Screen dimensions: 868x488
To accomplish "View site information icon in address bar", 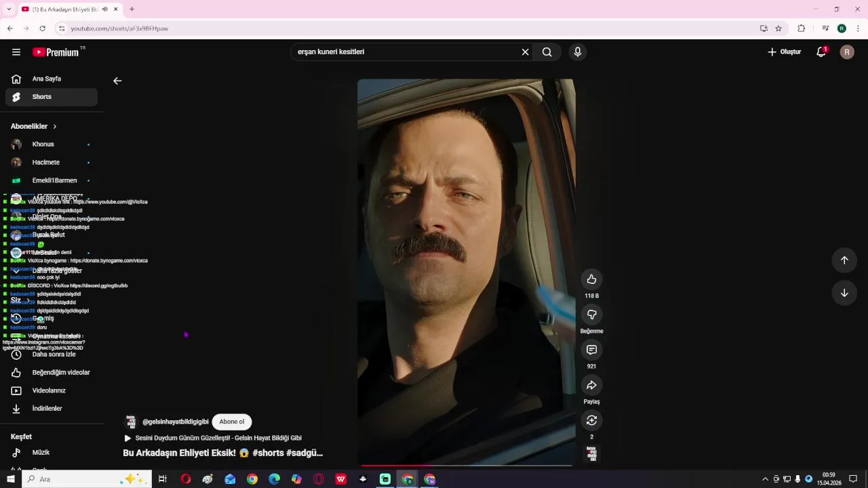I will coord(62,28).
